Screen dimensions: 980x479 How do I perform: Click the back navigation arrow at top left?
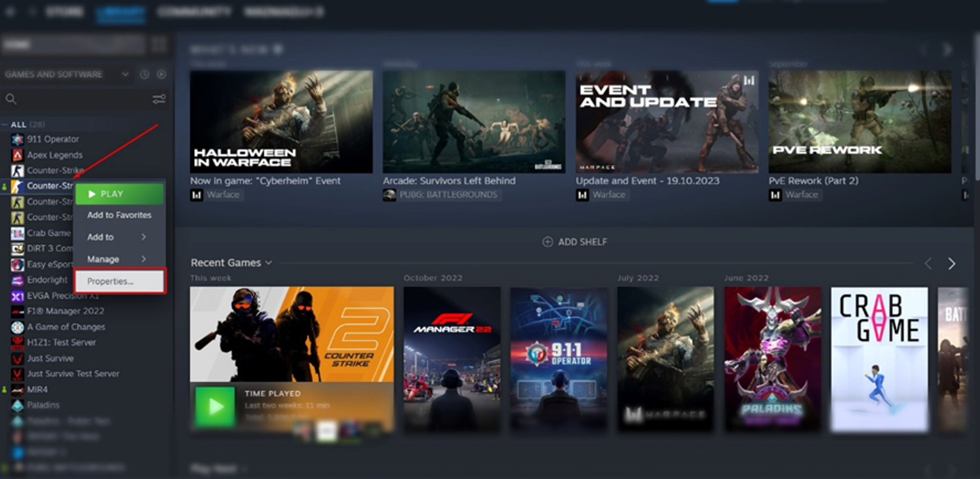[x=9, y=11]
